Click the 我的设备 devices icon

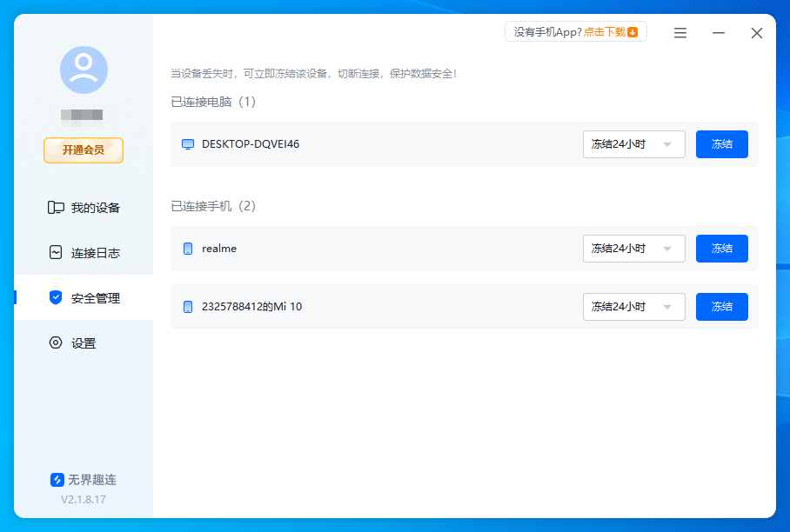coord(56,208)
